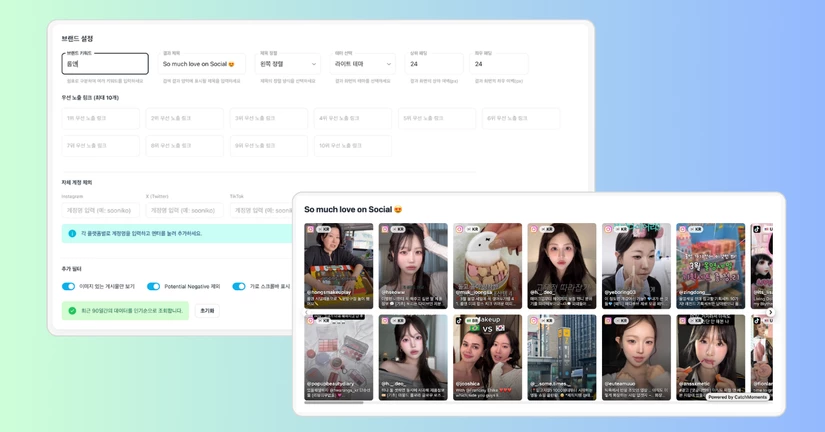Click the Instagram icon on @yeboring03 post
Viewport: 825px width, 432px height.
pos(608,229)
